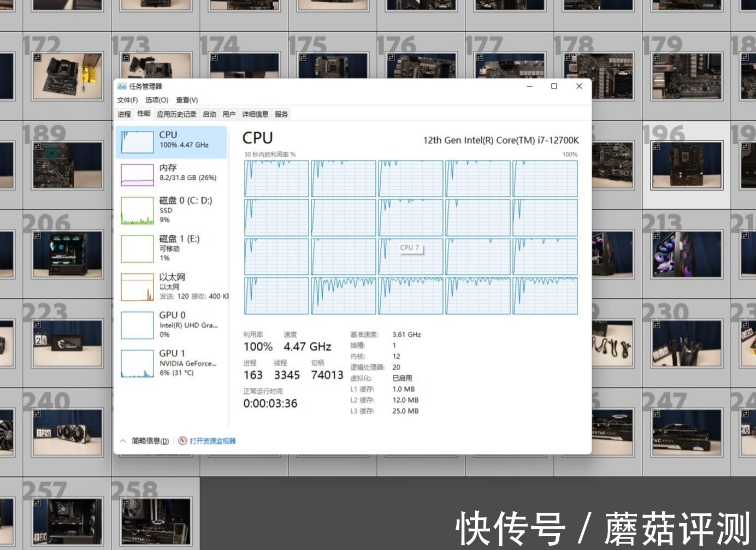Select the CPU usage graph thumbnail in sidebar
Image resolution: width=756 pixels, height=550 pixels.
(137, 143)
